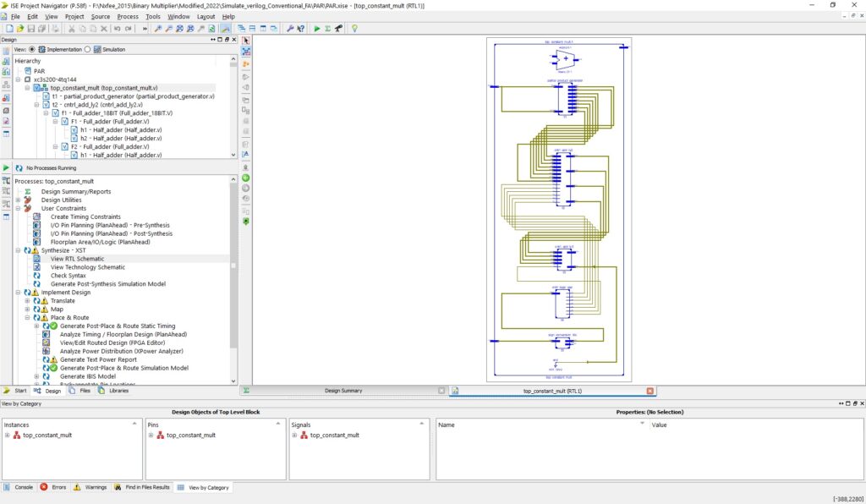
Task: Expand the Translate process node
Action: point(27,301)
